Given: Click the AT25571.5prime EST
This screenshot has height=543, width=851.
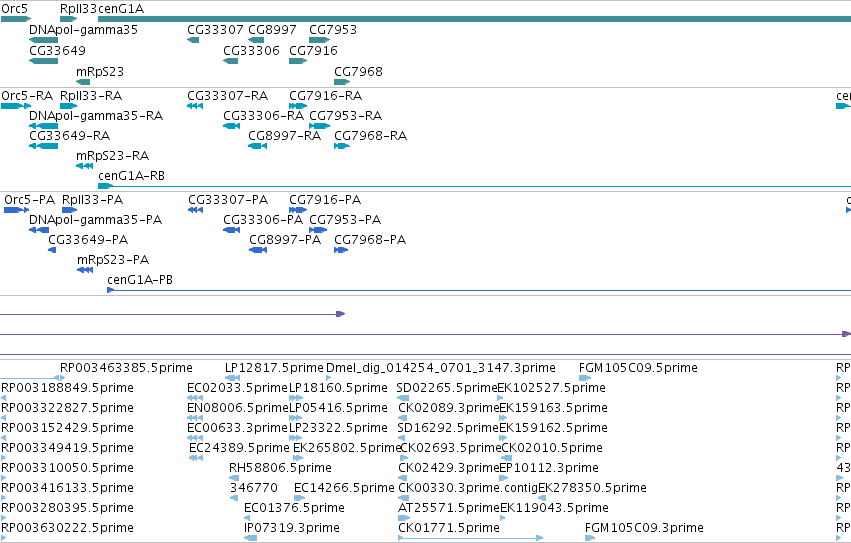Looking at the screenshot, I should (x=404, y=519).
